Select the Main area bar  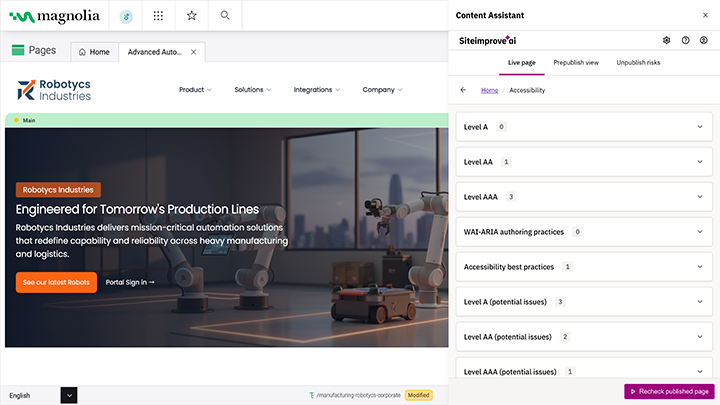click(227, 120)
